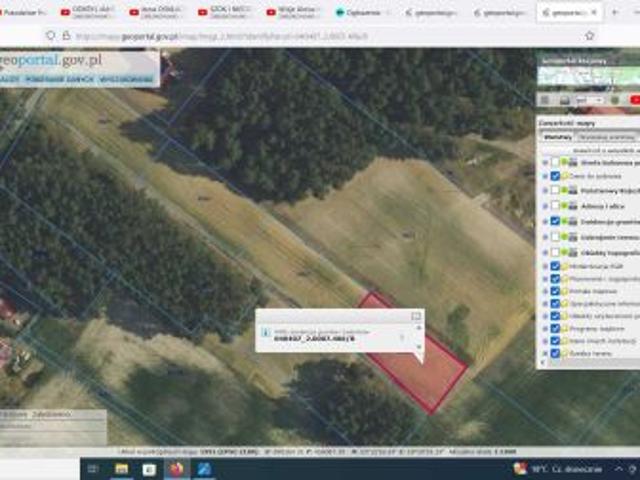Image resolution: width=640 pixels, height=480 pixels.
Task: Uncheck the Dane do pobrania layer checkbox
Action: (555, 176)
